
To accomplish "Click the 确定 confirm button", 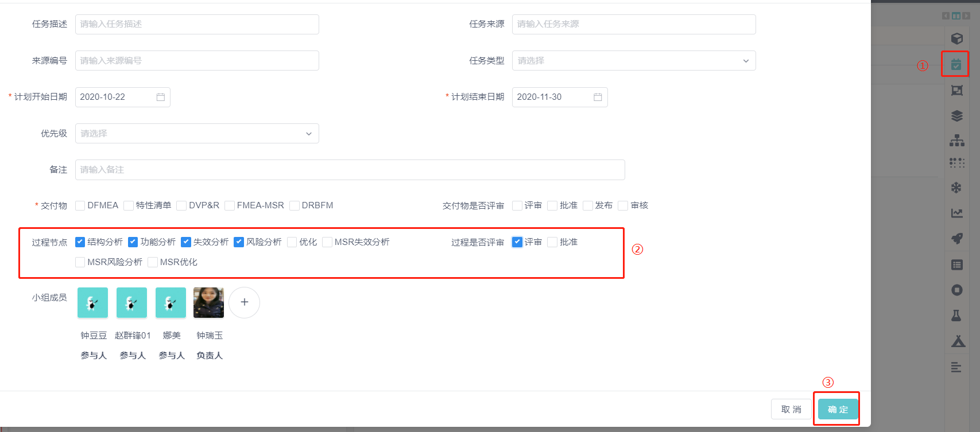I will tap(838, 409).
